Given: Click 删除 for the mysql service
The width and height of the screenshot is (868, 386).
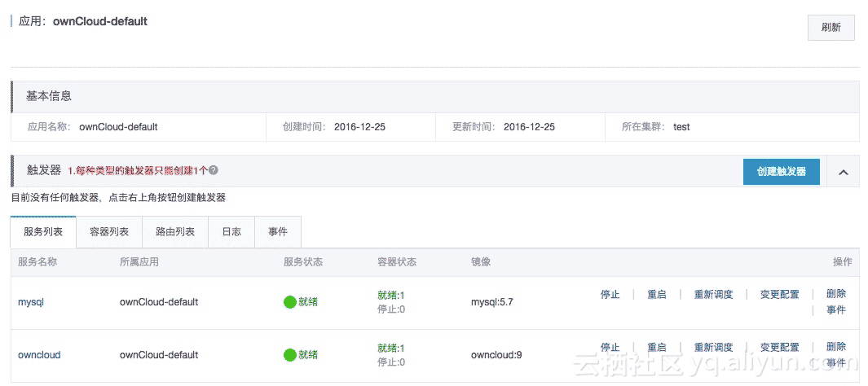Looking at the screenshot, I should (x=836, y=294).
